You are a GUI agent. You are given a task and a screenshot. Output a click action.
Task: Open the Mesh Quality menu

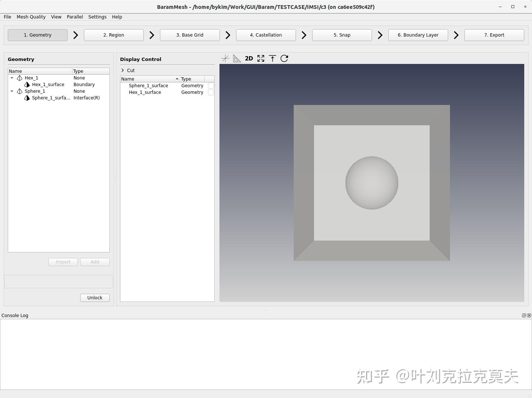[x=31, y=17]
